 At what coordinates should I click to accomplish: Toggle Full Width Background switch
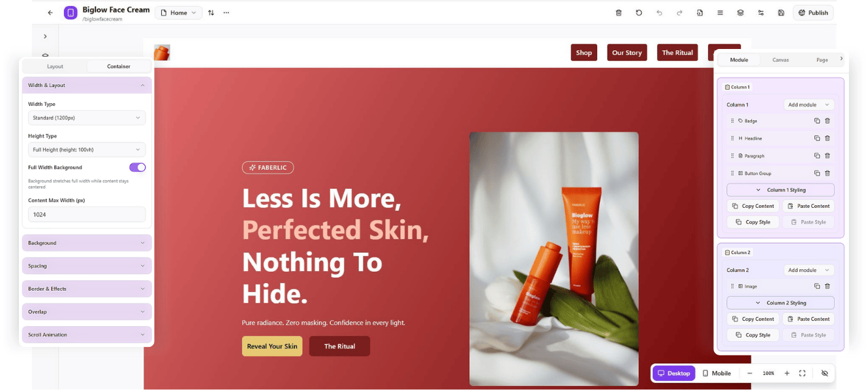click(x=137, y=167)
